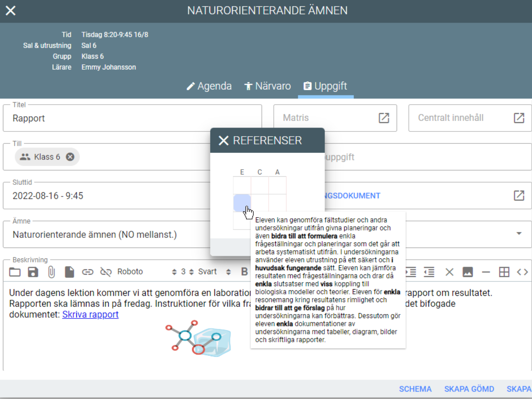Click the insert link chain icon
Viewport: 532px width, 399px height.
88,272
